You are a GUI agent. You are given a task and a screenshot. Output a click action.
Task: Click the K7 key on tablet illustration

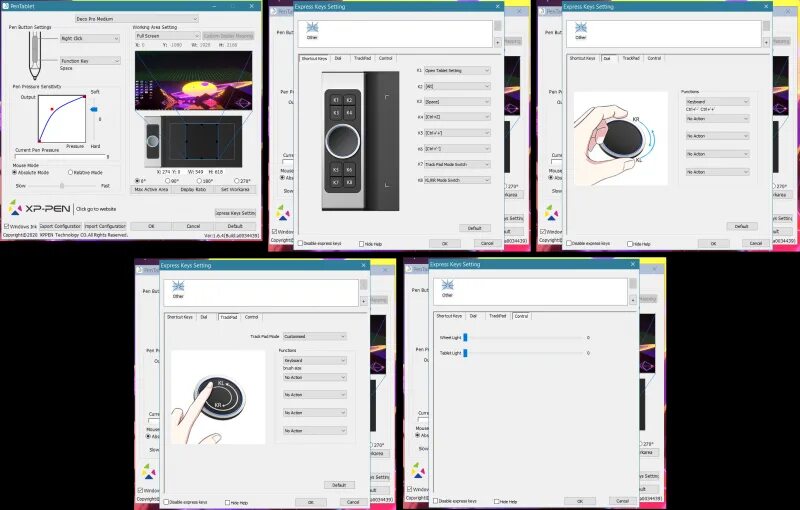(336, 182)
